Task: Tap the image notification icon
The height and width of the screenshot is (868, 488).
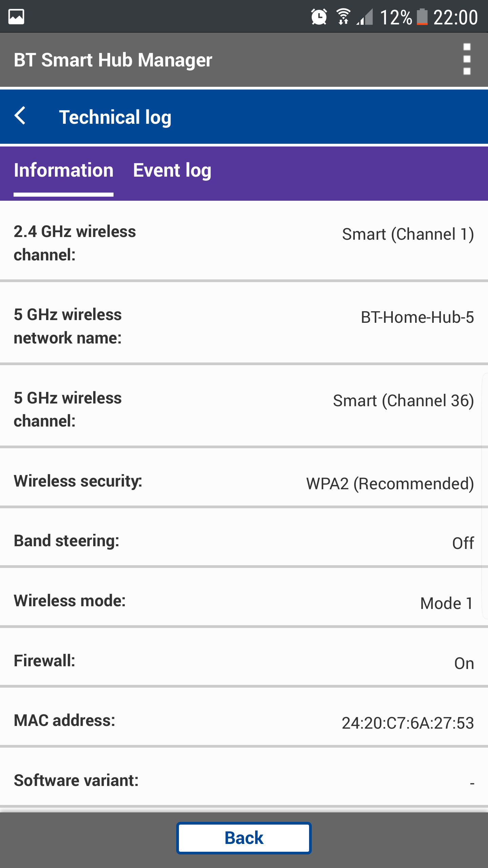Action: [x=16, y=17]
